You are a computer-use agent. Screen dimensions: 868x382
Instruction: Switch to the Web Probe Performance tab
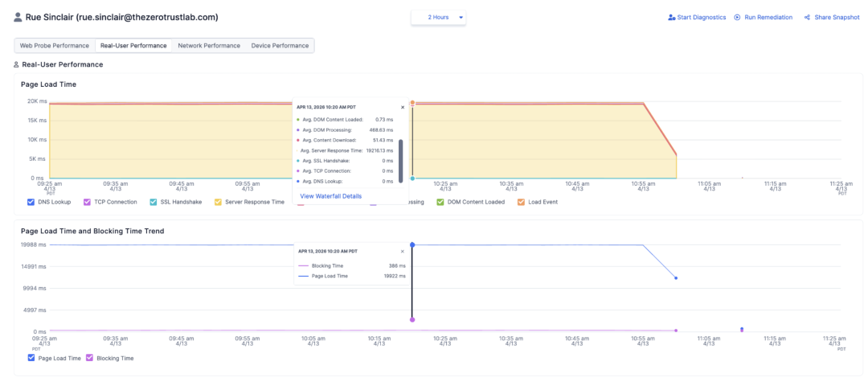tap(54, 46)
